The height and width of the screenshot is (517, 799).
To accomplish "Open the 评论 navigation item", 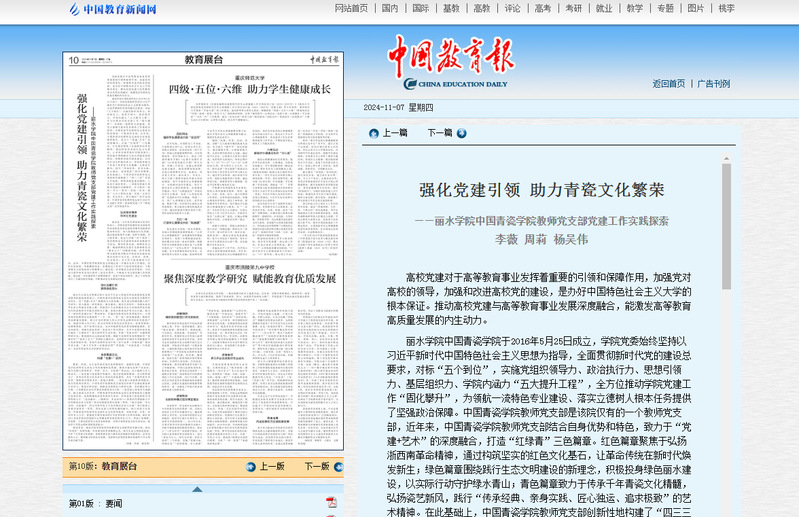I will tap(512, 8).
